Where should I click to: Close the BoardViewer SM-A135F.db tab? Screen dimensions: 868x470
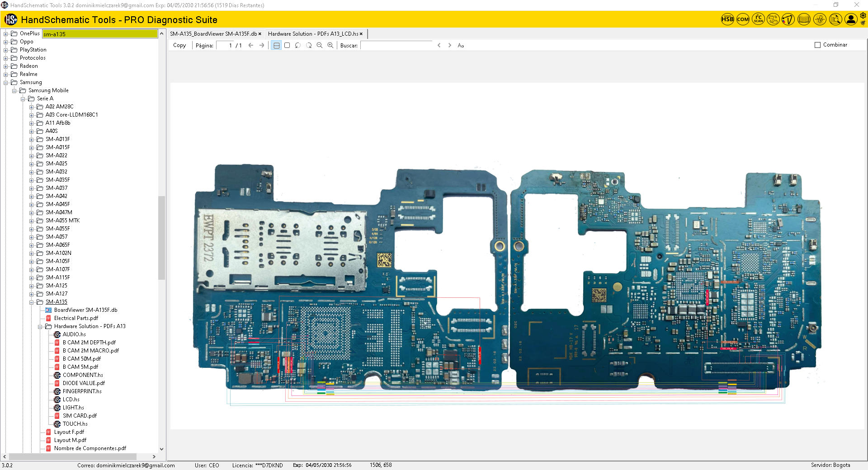point(260,34)
